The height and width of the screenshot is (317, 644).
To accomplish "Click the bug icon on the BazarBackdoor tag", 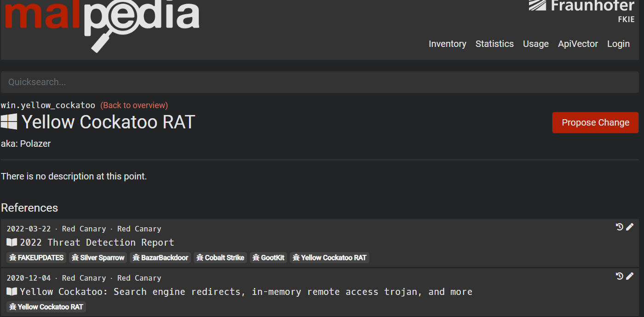I will point(136,258).
